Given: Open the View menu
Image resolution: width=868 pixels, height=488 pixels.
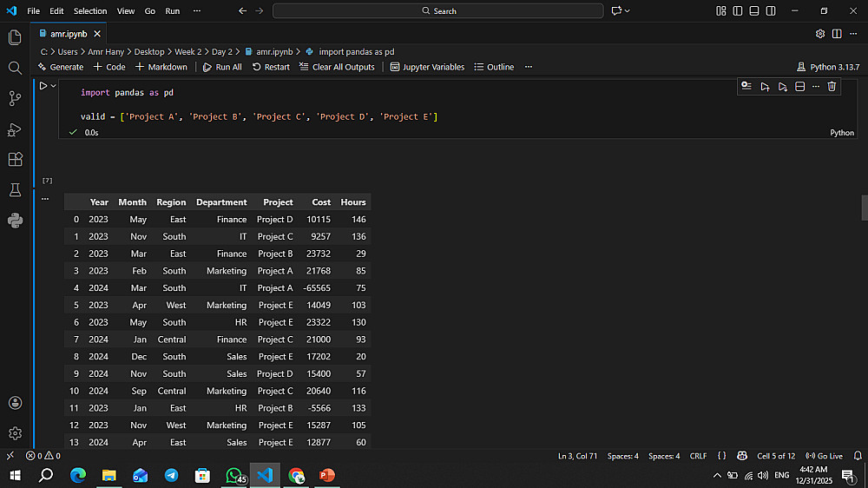Looking at the screenshot, I should pyautogui.click(x=126, y=11).
